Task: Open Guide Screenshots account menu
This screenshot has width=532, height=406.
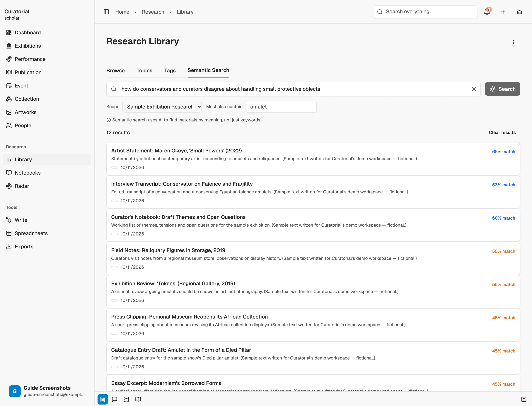Action: tap(47, 391)
